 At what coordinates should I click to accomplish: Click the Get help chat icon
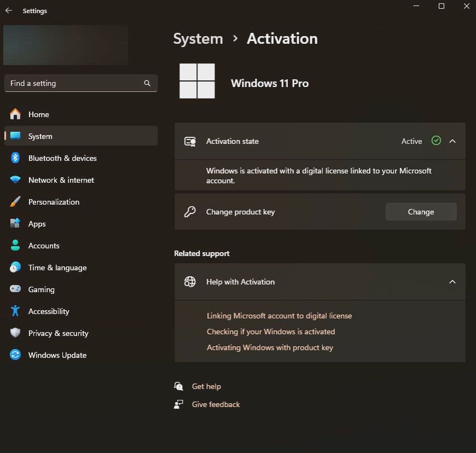[178, 386]
